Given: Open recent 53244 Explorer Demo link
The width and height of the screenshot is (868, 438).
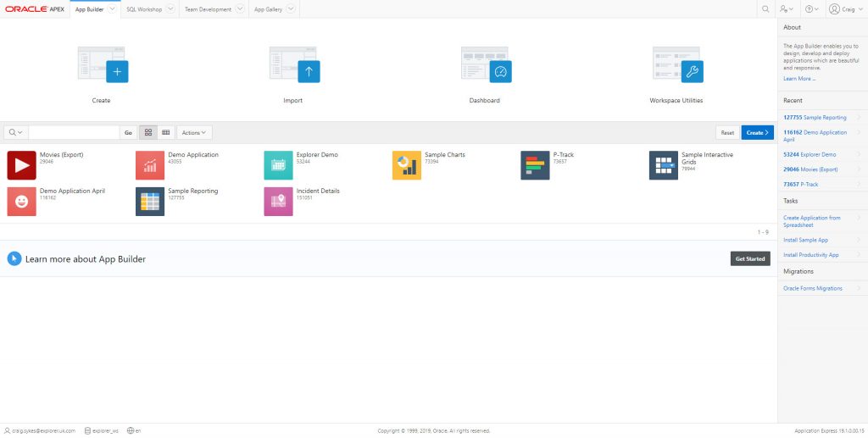Looking at the screenshot, I should [810, 155].
